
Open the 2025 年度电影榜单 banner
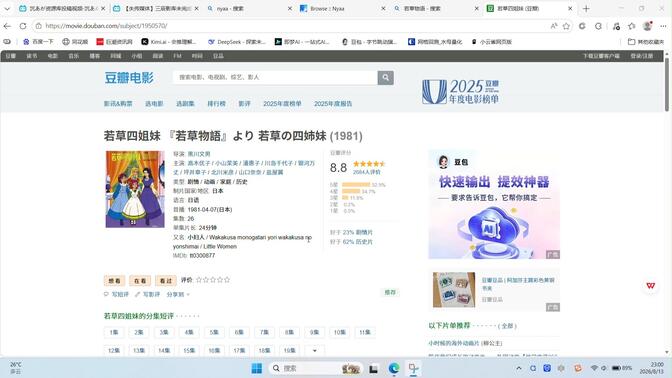[461, 91]
